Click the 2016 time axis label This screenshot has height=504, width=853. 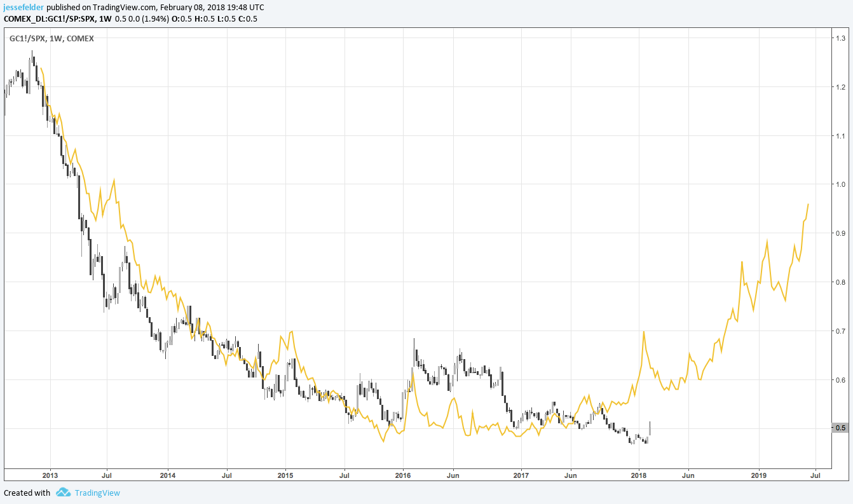[x=403, y=475]
